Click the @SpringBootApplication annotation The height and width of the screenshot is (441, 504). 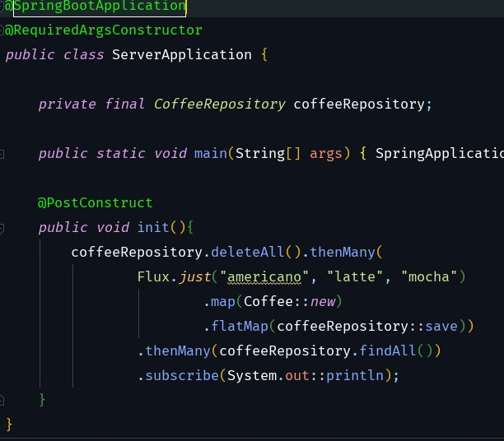coord(96,7)
